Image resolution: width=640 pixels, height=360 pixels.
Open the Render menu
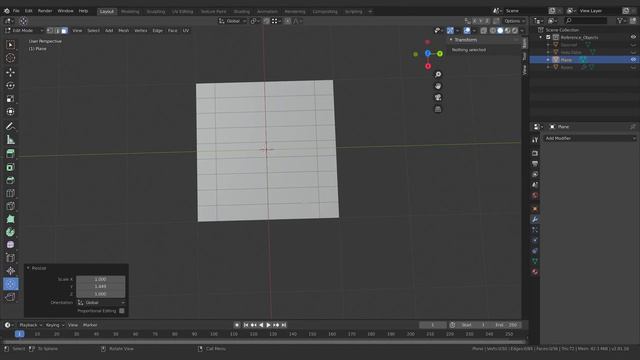(45, 11)
